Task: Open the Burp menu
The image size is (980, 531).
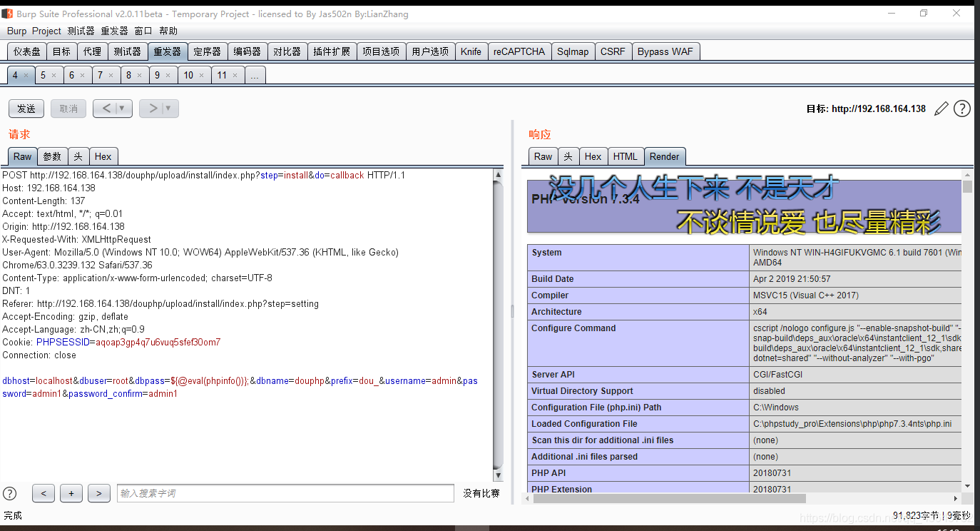Action: click(x=16, y=31)
